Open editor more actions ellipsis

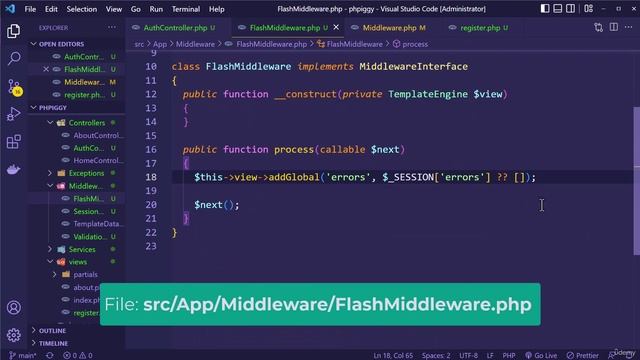[x=629, y=27]
